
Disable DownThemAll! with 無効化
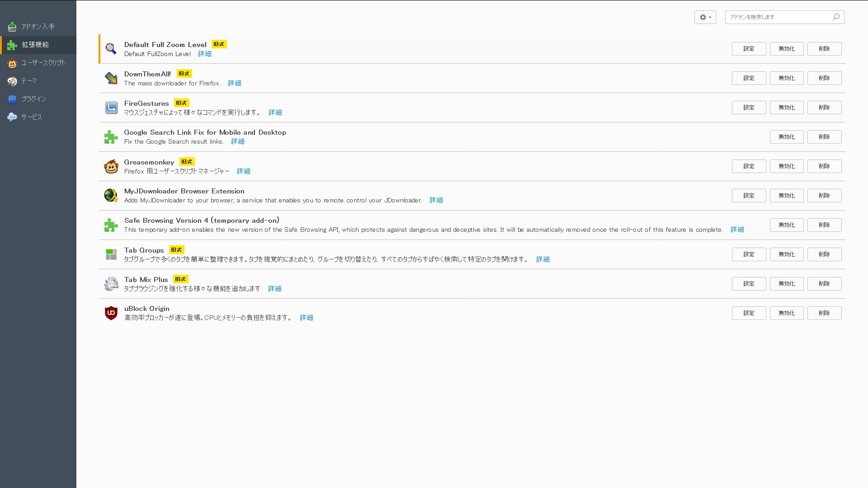point(787,78)
